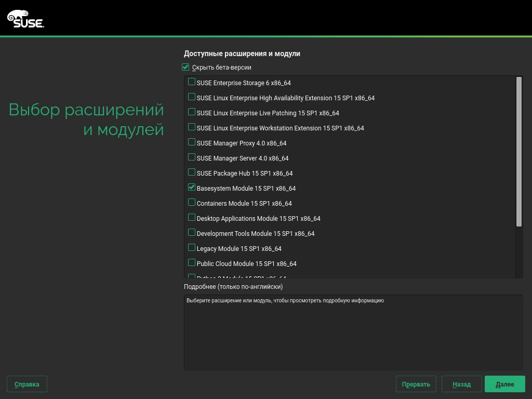
Task: Click the details text area with Выберите расширение prompt
Action: 353,332
